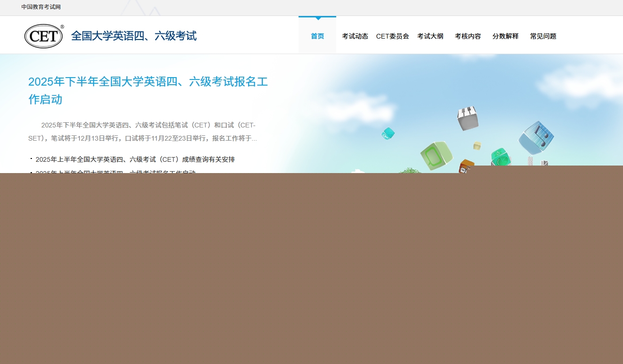Click the orange-brown cube in banner
Screen dimensions: 623x364
466,165
